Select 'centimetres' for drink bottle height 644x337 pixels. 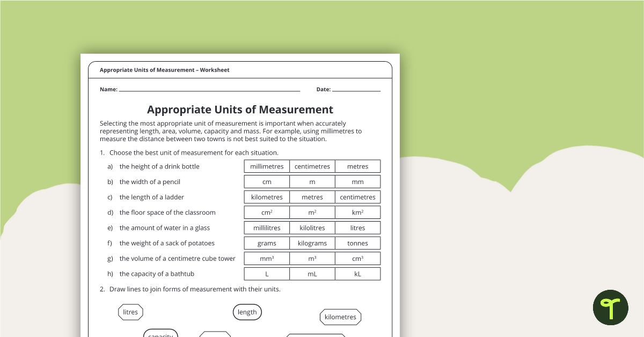pos(312,166)
